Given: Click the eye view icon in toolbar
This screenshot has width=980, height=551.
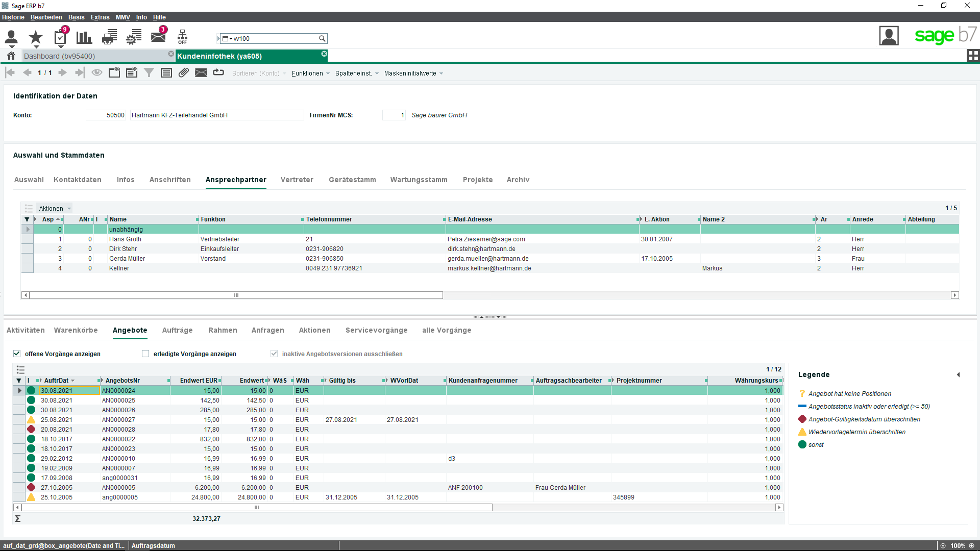Looking at the screenshot, I should pyautogui.click(x=97, y=73).
